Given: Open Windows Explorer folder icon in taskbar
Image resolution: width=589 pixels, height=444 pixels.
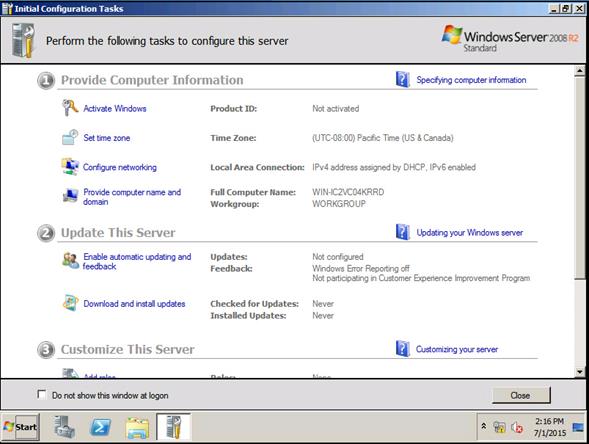Looking at the screenshot, I should [x=137, y=427].
